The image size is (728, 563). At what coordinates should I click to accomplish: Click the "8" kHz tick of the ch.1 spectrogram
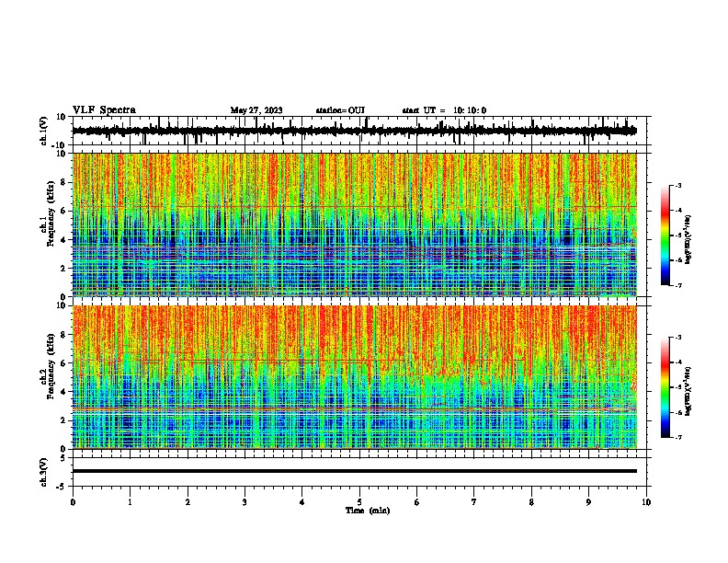coord(63,182)
